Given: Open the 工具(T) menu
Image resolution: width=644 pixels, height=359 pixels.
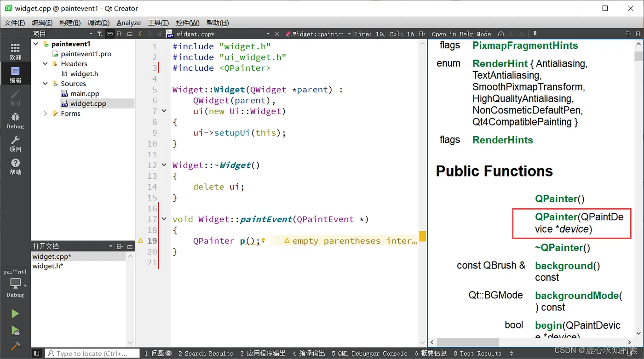Looking at the screenshot, I should (158, 23).
